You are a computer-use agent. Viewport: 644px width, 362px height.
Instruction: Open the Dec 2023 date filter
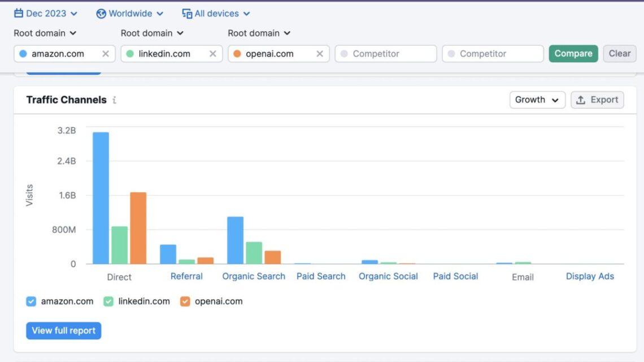(x=45, y=13)
